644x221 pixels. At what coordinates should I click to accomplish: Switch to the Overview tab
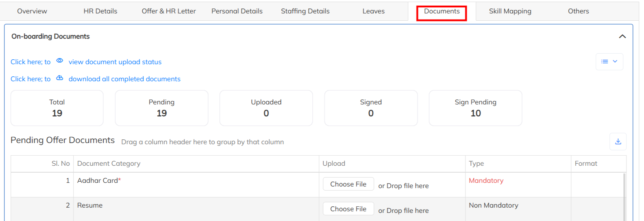click(32, 11)
